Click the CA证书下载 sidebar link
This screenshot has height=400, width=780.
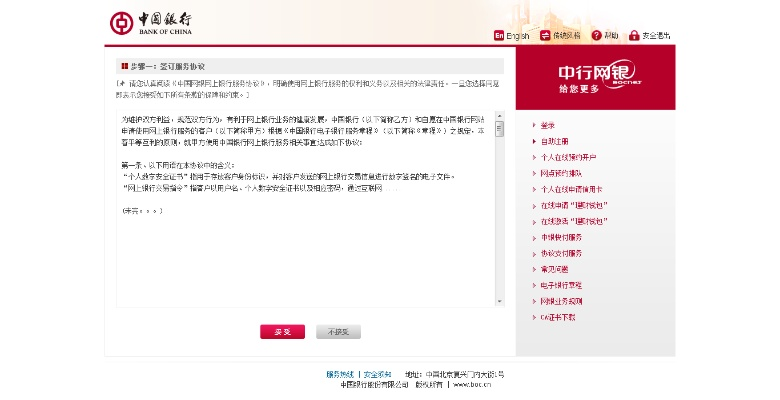(x=558, y=317)
